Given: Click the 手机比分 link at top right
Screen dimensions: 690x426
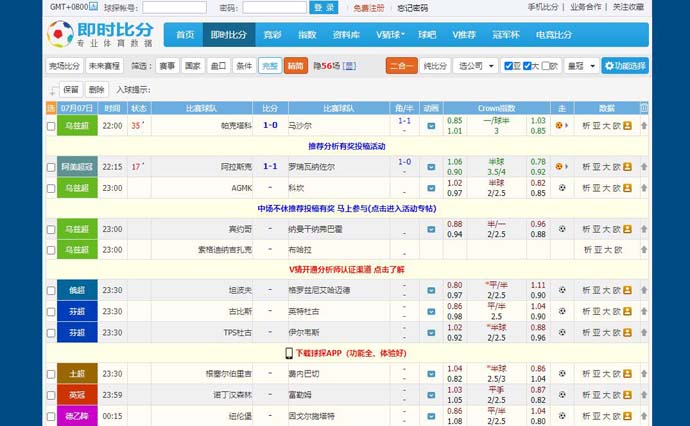Looking at the screenshot, I should tap(543, 7).
